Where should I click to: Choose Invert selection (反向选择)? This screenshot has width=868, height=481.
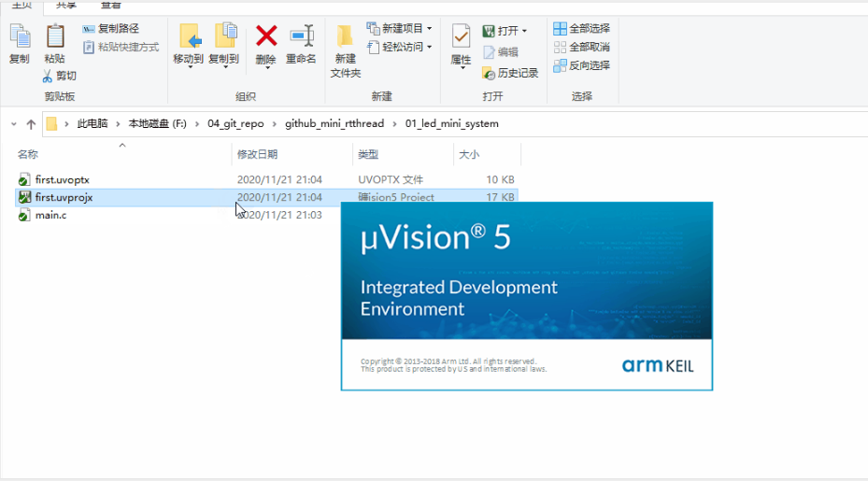point(581,65)
